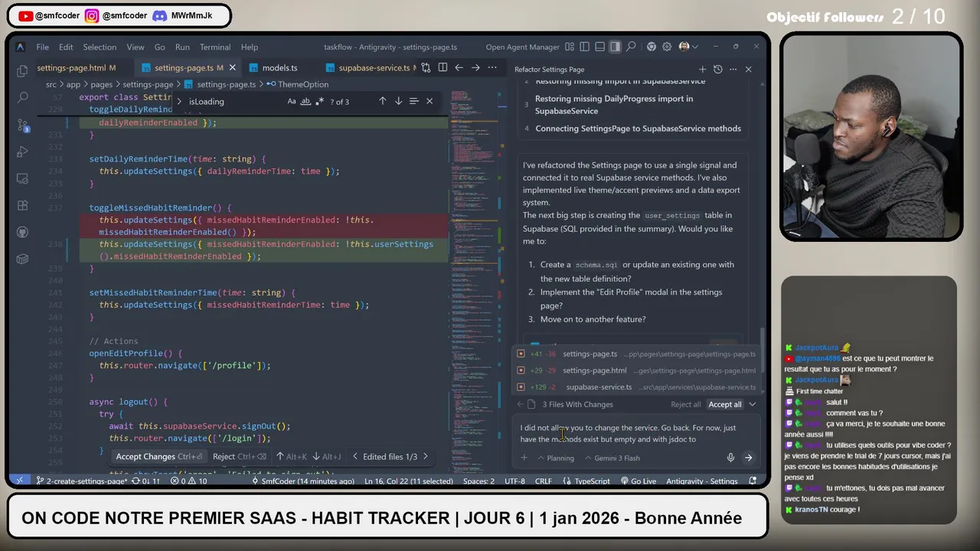This screenshot has height=551, width=980.
Task: Open the Source Control view
Action: point(22,125)
